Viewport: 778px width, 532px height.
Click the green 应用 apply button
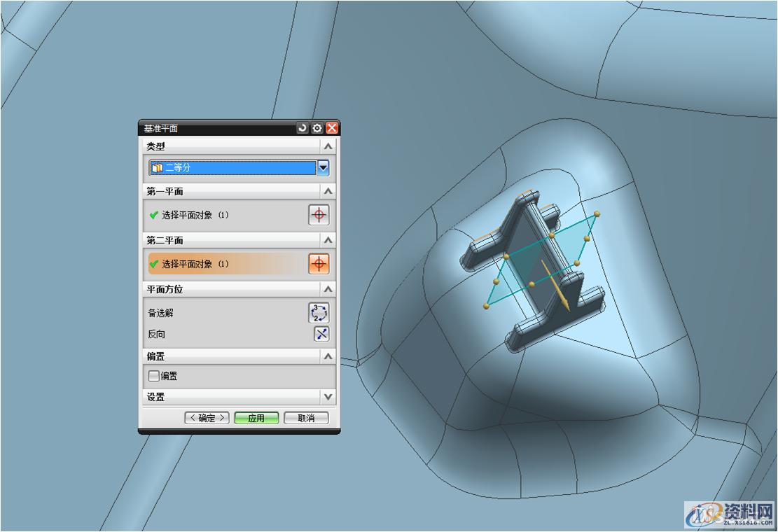(x=256, y=418)
